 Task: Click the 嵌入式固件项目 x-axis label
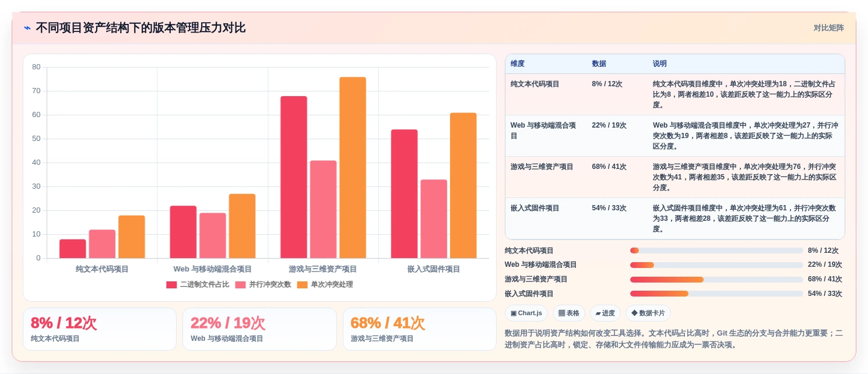434,269
